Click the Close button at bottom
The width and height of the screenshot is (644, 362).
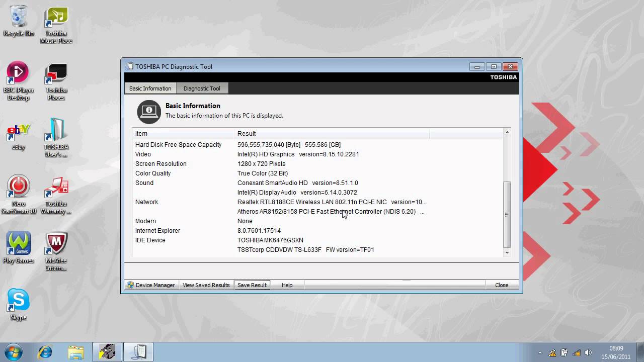pyautogui.click(x=502, y=285)
